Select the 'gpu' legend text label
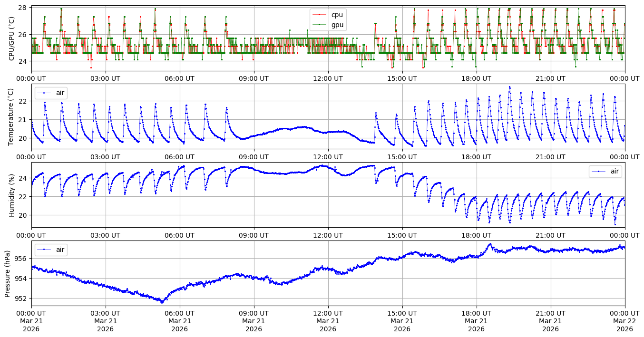Viewport: 644px width, 337px height. click(337, 25)
